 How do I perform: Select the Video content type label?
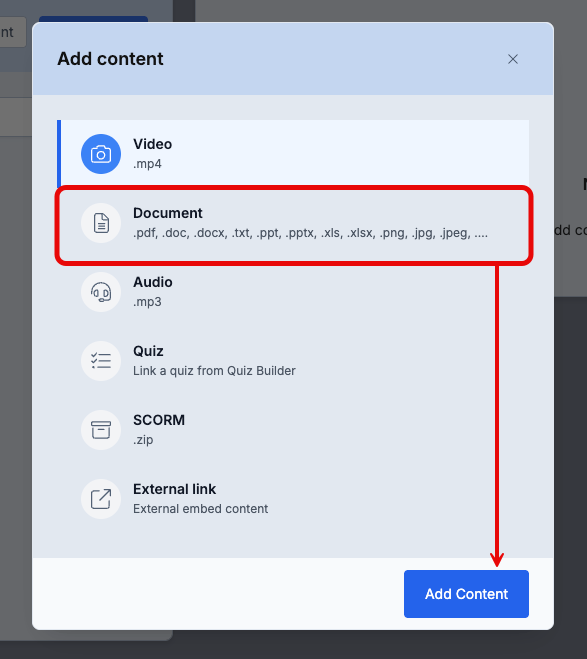click(x=153, y=144)
